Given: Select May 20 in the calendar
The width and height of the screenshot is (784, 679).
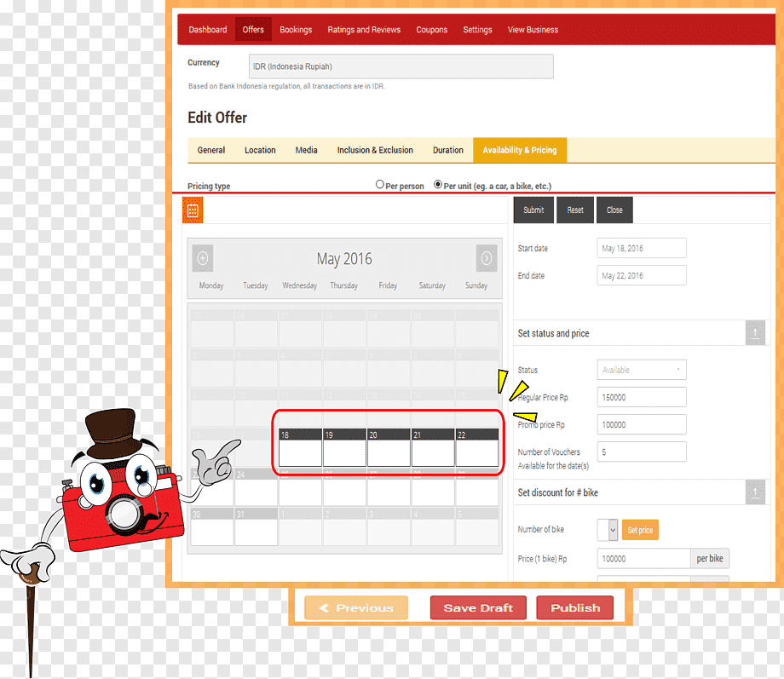Looking at the screenshot, I should [x=389, y=447].
